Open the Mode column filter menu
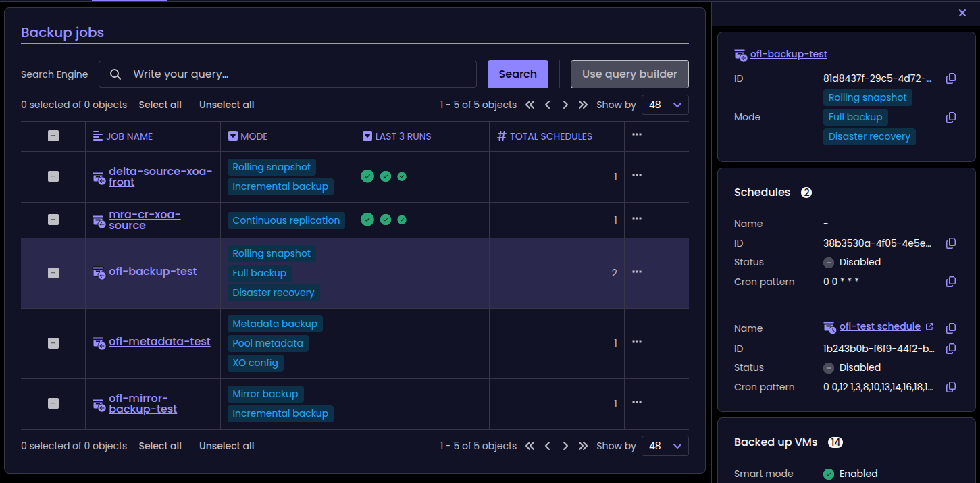The width and height of the screenshot is (980, 483). 233,136
